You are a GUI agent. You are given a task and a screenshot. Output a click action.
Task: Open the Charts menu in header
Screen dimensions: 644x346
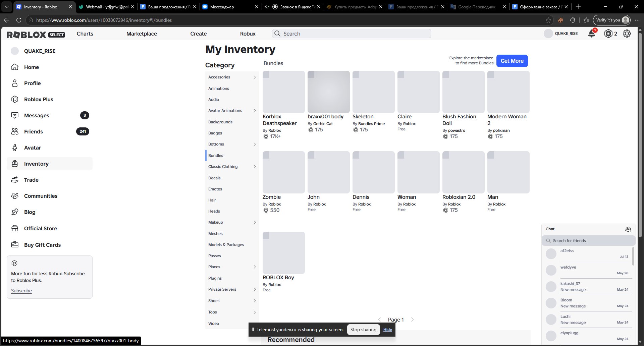(85, 34)
